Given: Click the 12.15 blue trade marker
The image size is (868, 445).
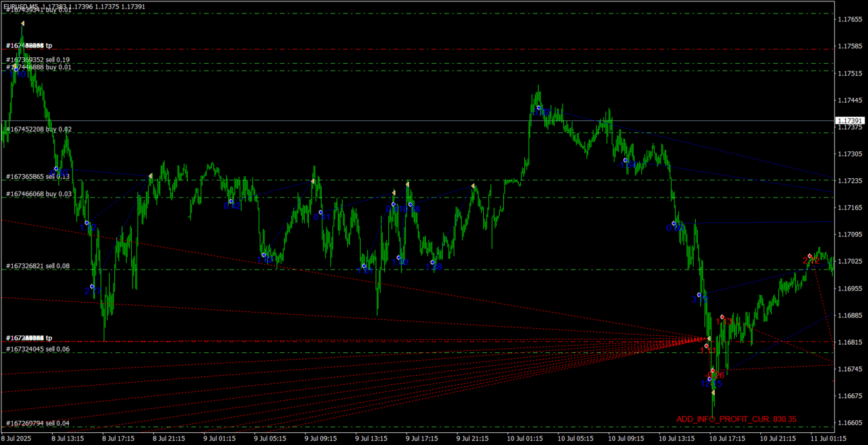Looking at the screenshot, I should click(x=711, y=384).
